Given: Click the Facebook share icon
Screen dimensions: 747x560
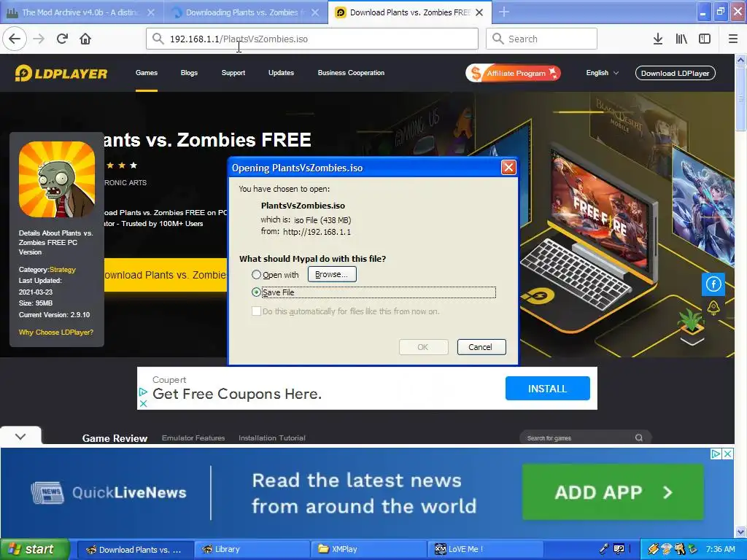Looking at the screenshot, I should (713, 284).
